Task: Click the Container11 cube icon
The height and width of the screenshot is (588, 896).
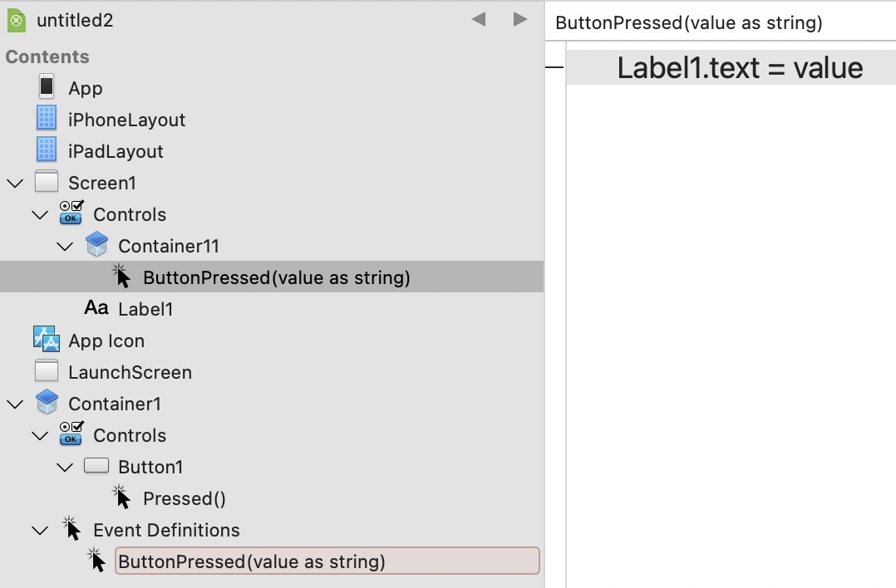Action: tap(96, 245)
